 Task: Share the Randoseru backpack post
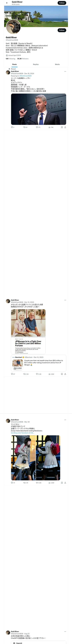click(x=65, y=483)
